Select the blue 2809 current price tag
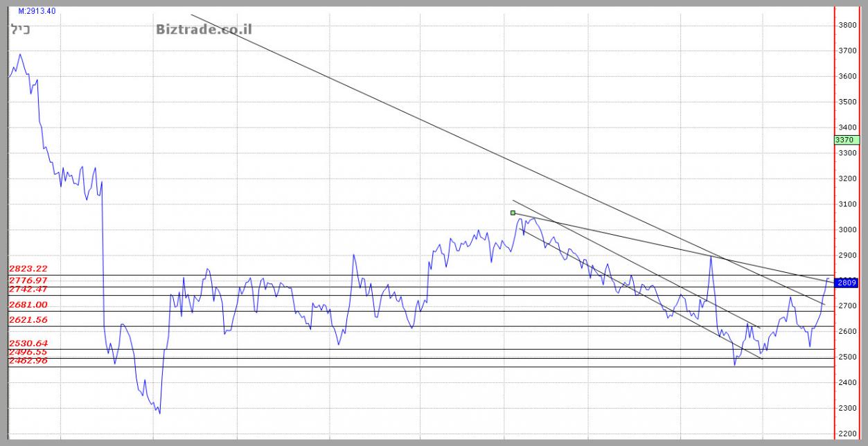The width and height of the screenshot is (868, 446). coord(847,283)
